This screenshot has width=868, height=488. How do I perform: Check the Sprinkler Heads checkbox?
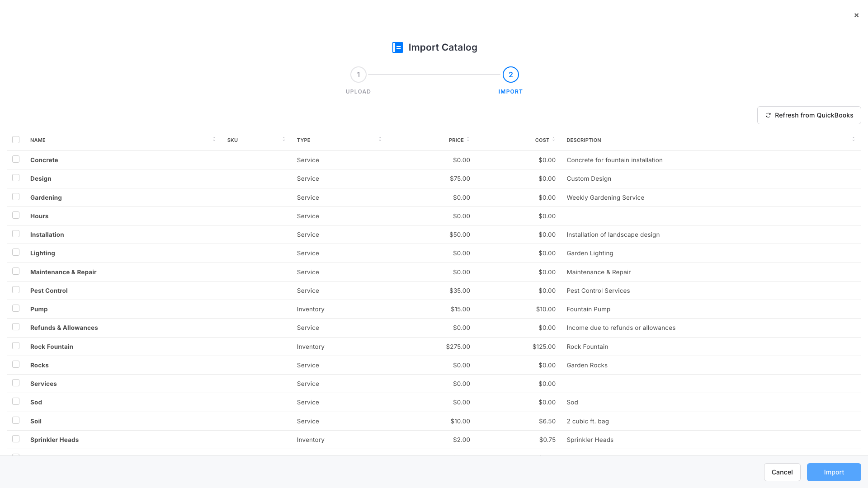(x=16, y=439)
